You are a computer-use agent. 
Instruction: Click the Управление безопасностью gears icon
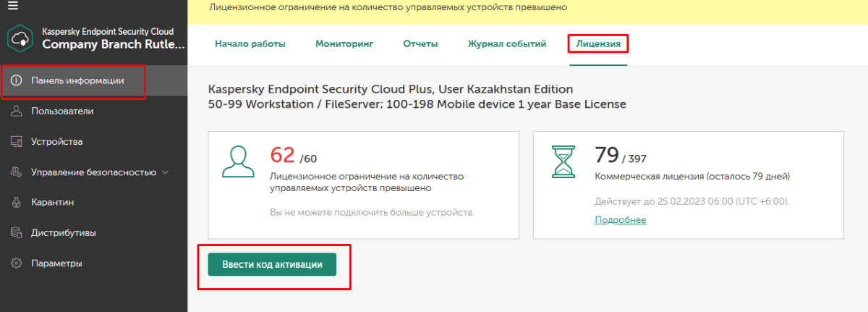pos(16,172)
